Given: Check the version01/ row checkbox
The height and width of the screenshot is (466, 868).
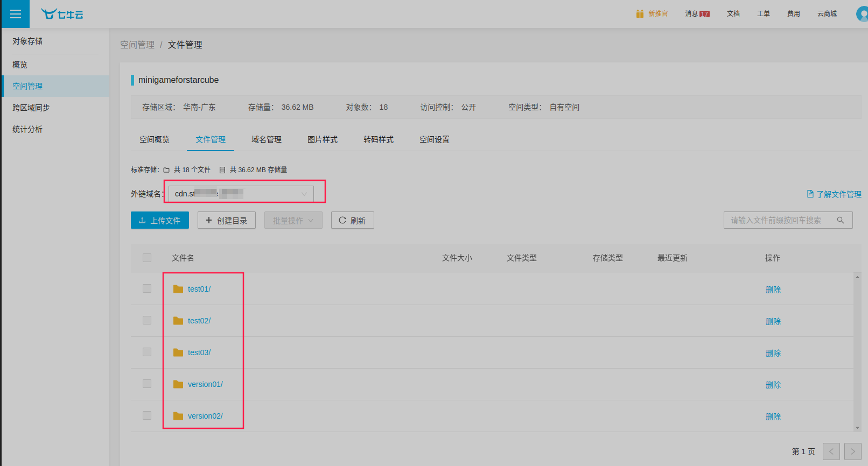Looking at the screenshot, I should (x=147, y=384).
